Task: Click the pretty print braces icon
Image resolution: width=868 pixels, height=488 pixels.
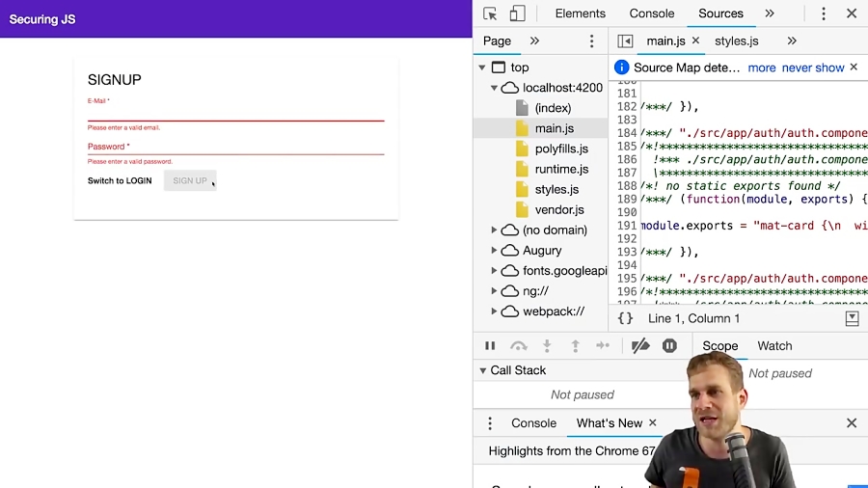Action: point(625,318)
